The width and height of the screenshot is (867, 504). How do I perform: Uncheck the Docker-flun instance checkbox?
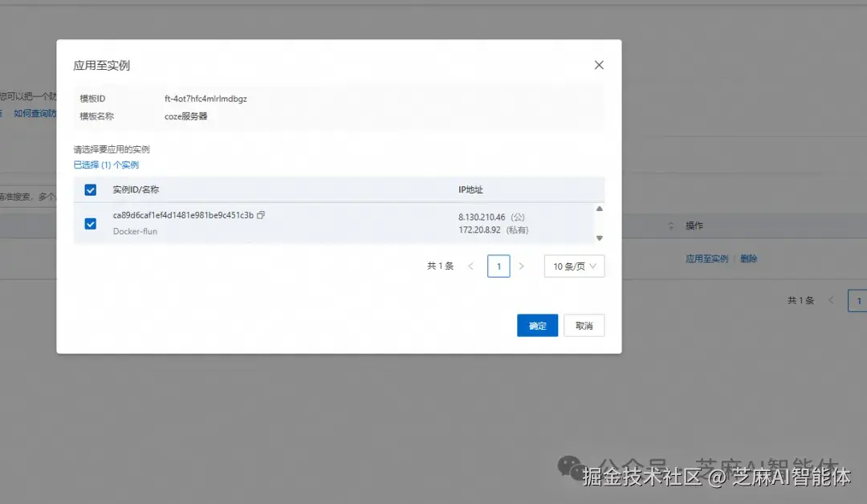[x=90, y=223]
